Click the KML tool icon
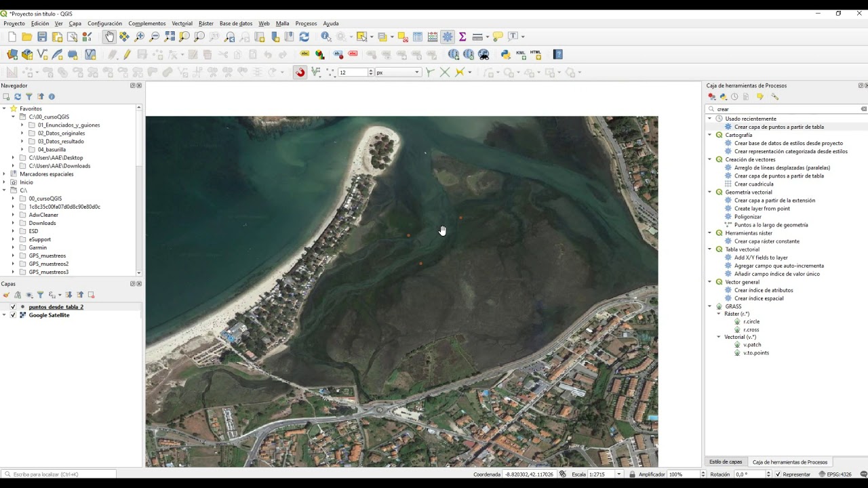868x488 pixels. click(521, 54)
